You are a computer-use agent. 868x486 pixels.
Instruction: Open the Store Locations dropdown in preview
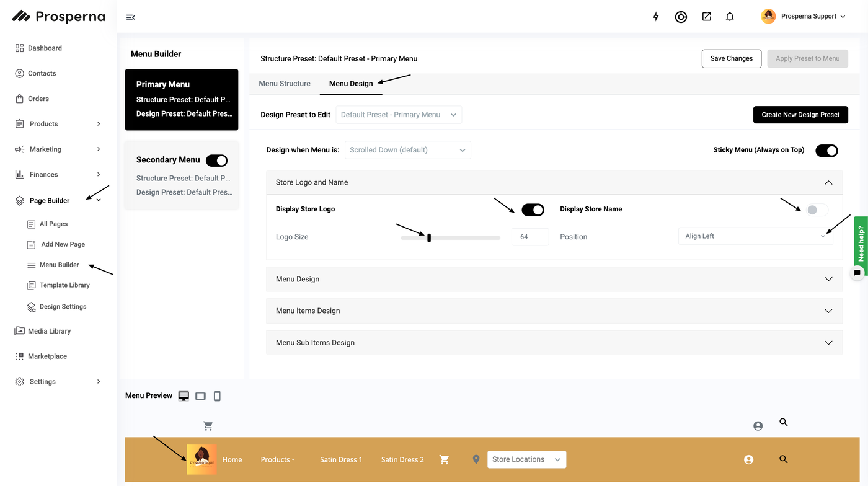pos(526,459)
